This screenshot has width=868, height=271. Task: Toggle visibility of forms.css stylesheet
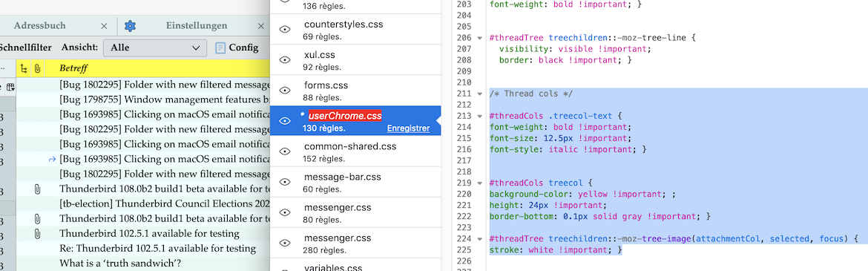tap(285, 91)
